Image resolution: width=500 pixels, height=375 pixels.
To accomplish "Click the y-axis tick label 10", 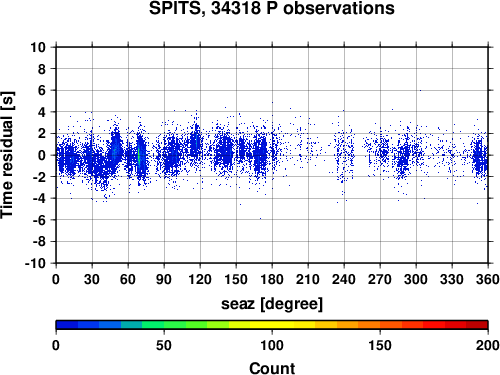I will click(x=38, y=47).
